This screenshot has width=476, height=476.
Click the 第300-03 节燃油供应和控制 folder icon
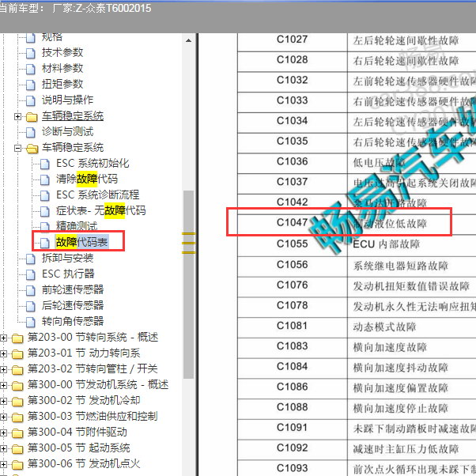pos(17,417)
